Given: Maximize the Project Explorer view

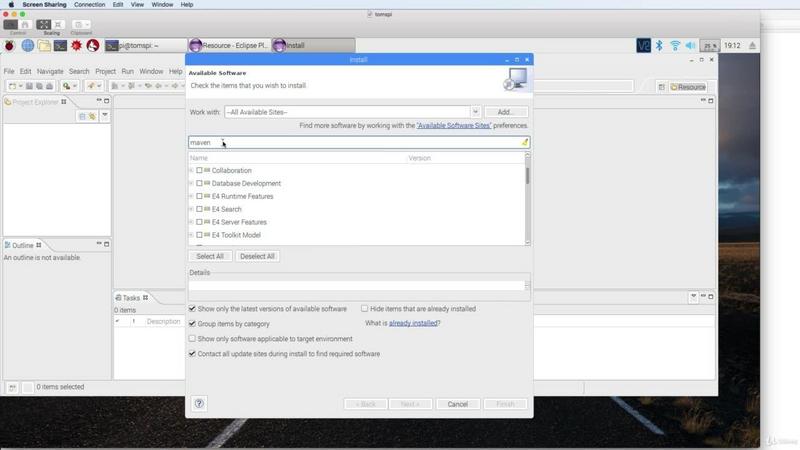Looking at the screenshot, I should pyautogui.click(x=107, y=101).
